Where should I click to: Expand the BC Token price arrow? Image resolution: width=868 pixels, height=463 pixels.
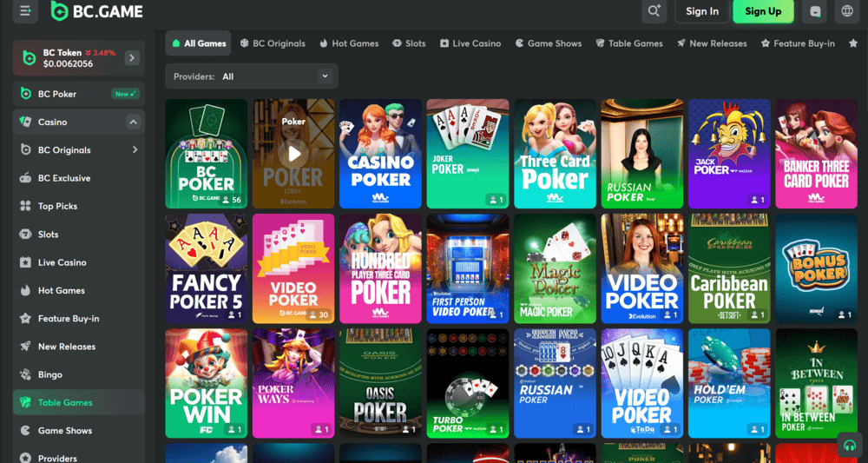[x=132, y=57]
